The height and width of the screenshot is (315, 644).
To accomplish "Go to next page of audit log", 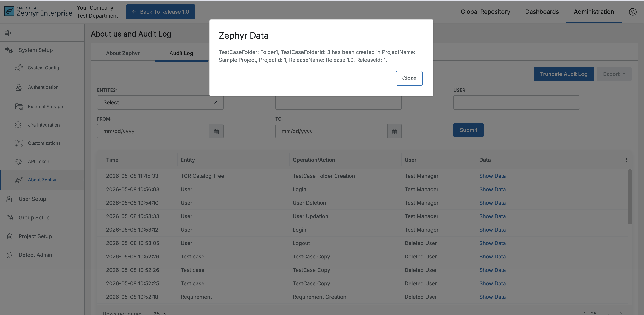I will (621, 313).
